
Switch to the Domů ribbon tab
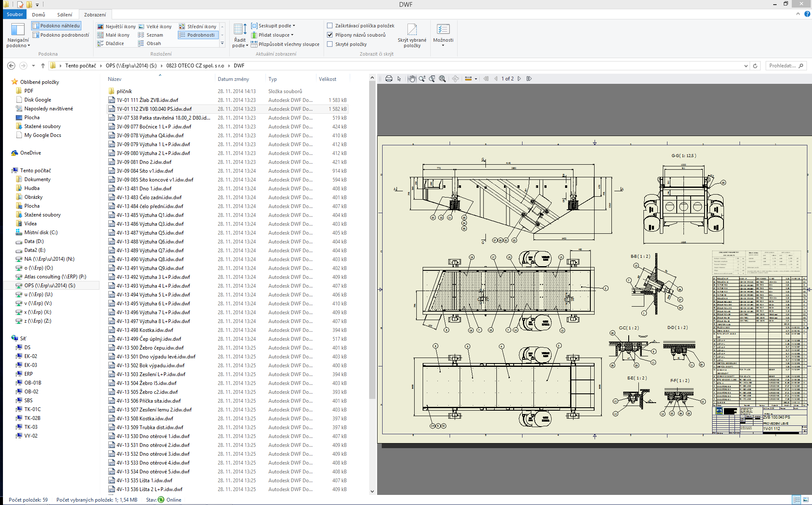[x=38, y=14]
